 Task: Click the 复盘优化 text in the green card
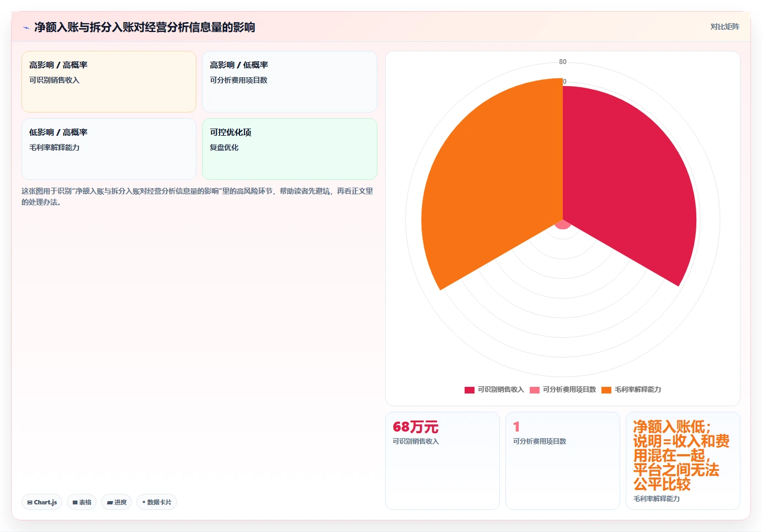[224, 147]
